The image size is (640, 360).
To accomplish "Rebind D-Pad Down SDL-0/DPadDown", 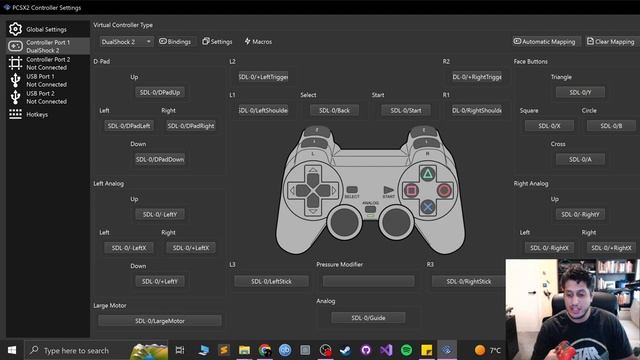I will coord(160,159).
